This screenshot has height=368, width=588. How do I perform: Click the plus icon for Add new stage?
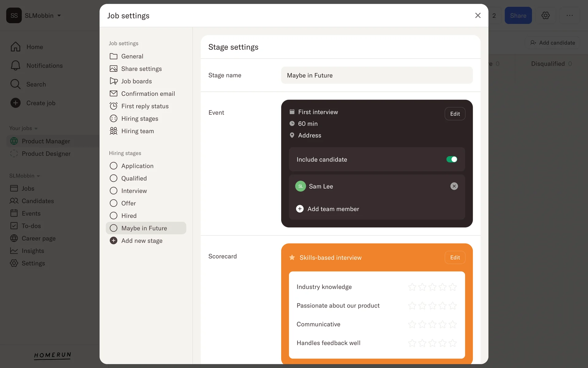113,241
